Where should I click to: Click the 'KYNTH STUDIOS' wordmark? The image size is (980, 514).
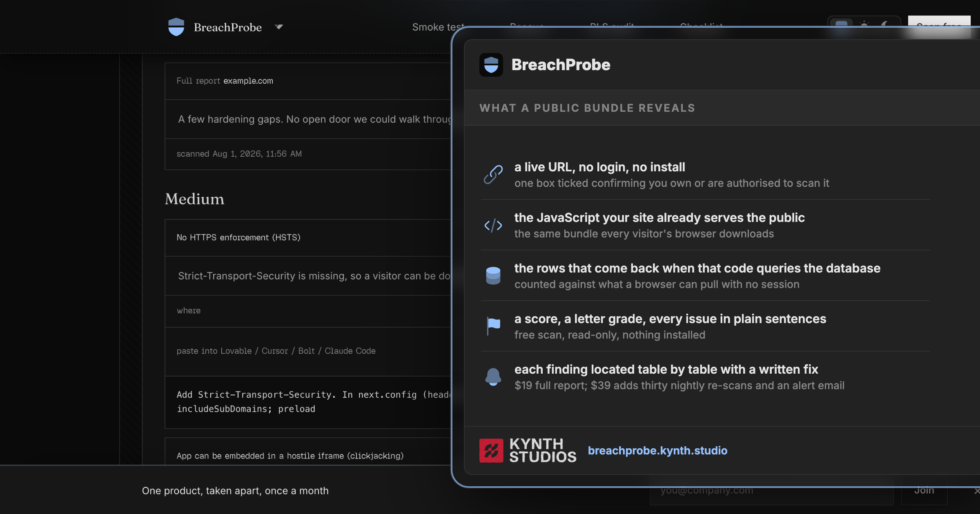[543, 450]
